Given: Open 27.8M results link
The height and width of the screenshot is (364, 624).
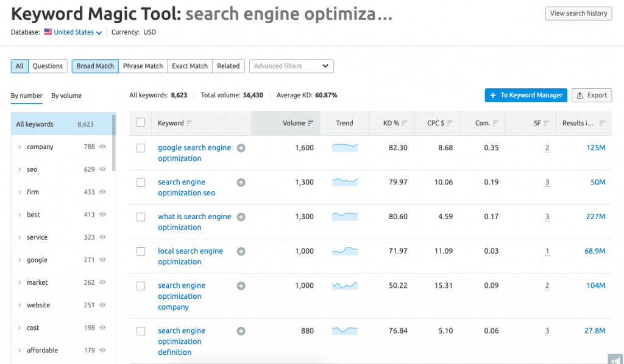Looking at the screenshot, I should pyautogui.click(x=595, y=331).
